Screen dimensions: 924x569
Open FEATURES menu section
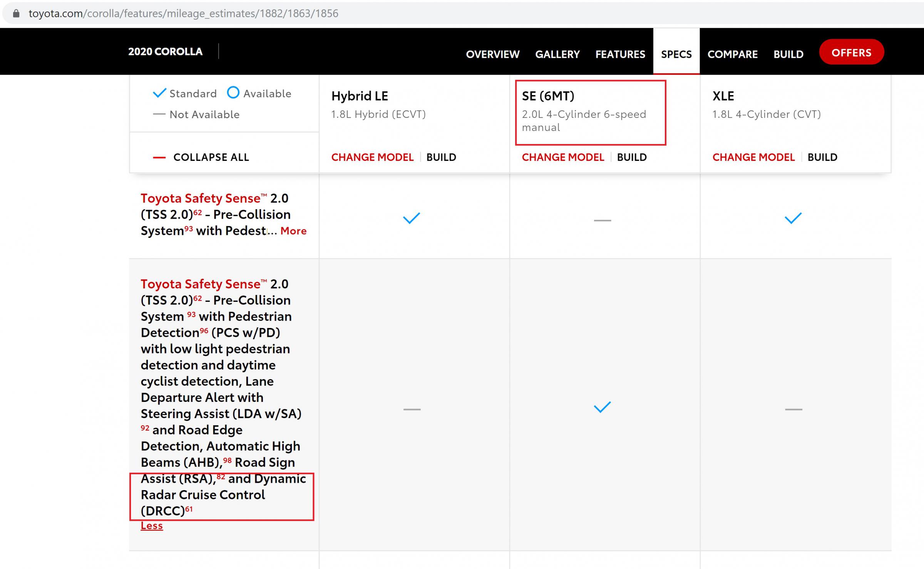pos(620,53)
